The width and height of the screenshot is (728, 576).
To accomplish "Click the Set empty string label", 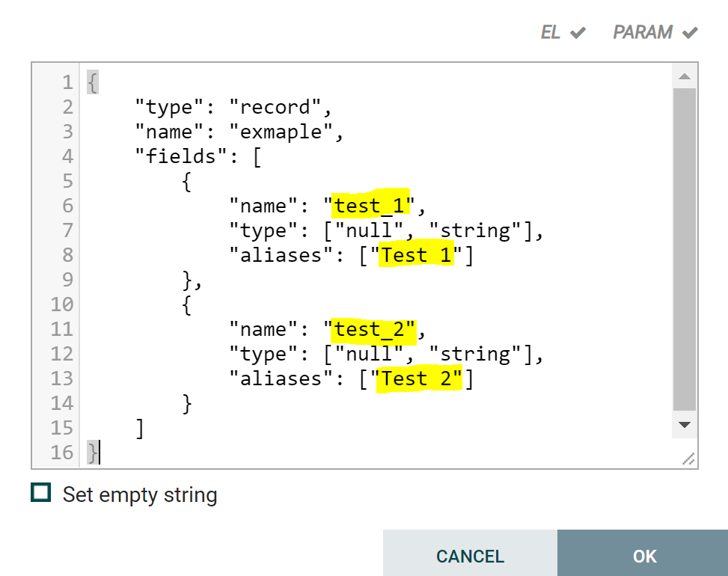I will click(x=140, y=494).
